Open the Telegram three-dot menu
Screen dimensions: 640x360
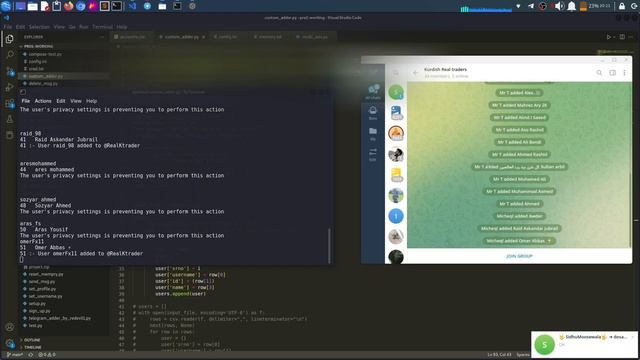(x=624, y=73)
